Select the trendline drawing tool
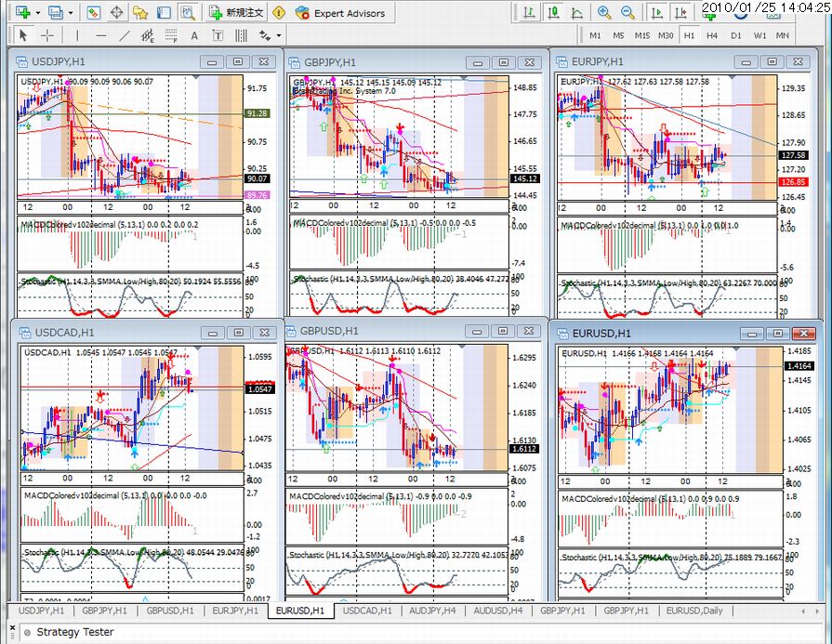 (x=125, y=35)
